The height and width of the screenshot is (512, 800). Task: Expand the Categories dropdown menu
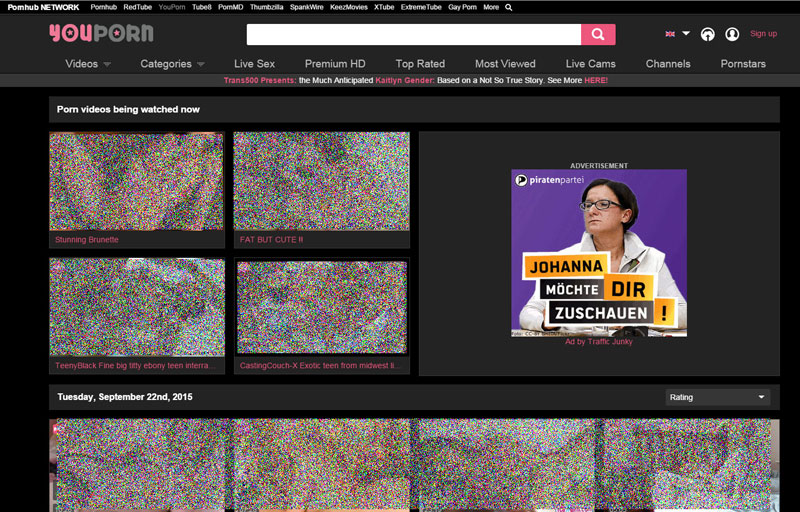pos(172,64)
